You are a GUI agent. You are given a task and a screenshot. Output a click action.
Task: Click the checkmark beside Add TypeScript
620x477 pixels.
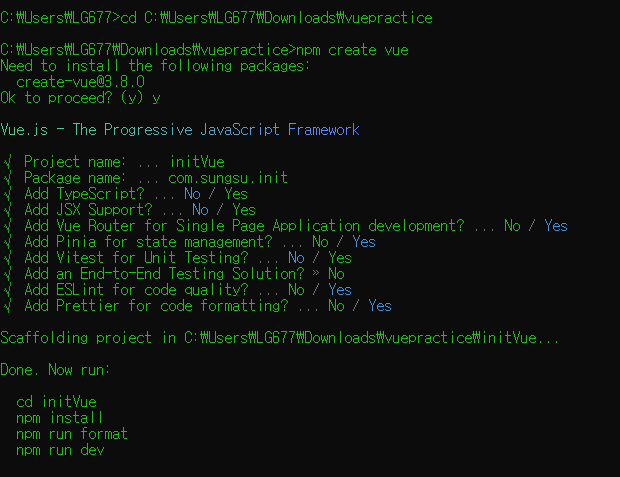coord(8,194)
